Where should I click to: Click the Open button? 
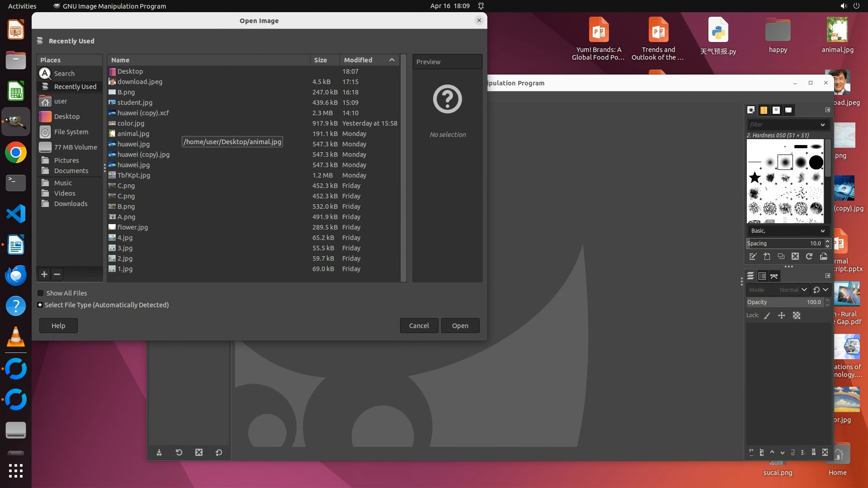460,326
